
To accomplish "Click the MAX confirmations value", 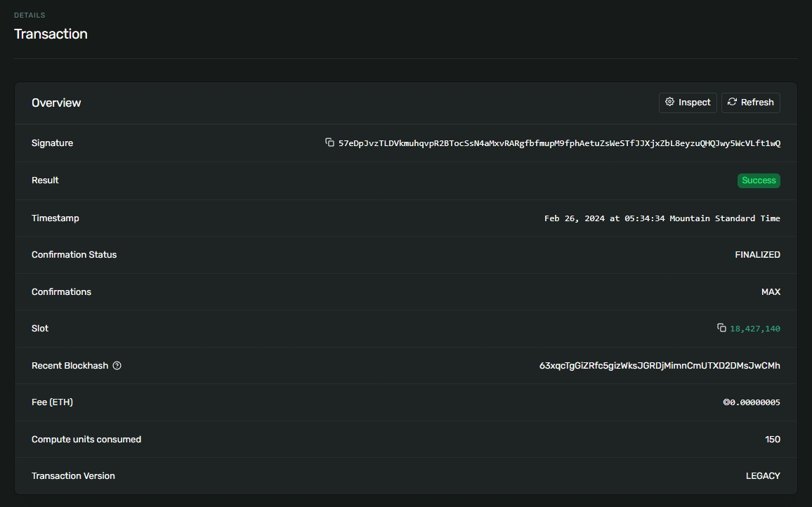I will (771, 292).
